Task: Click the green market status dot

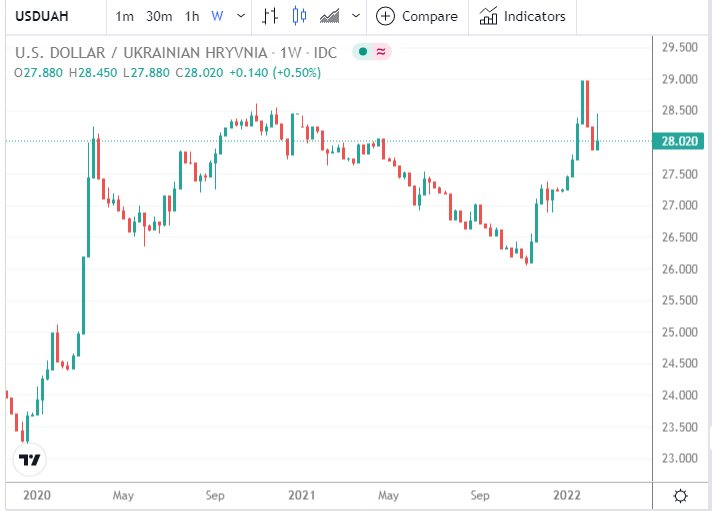Action: [x=362, y=52]
